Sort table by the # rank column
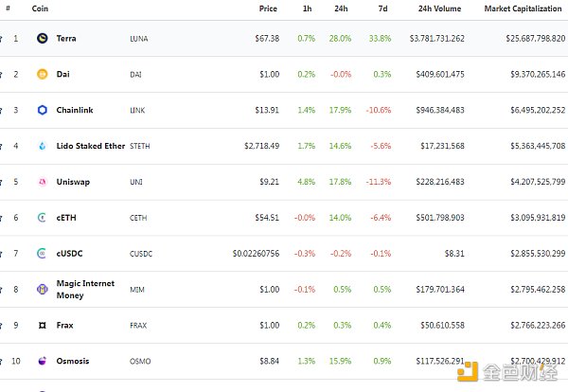 (8, 9)
